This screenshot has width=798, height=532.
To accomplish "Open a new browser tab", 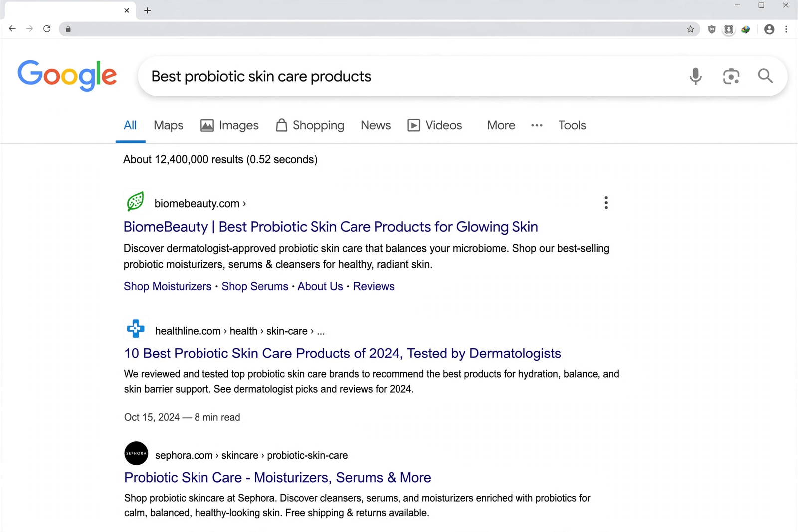I will point(147,10).
